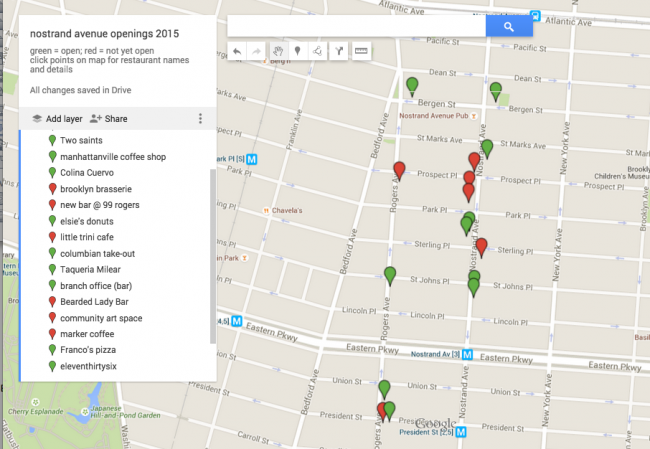The image size is (650, 449).
Task: Click inside the map search field
Action: (x=357, y=27)
